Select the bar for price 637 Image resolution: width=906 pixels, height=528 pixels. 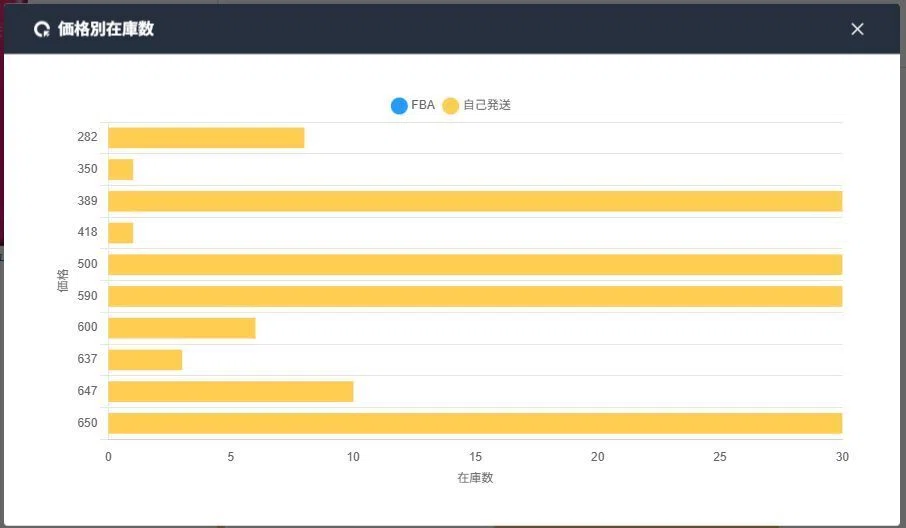pos(145,359)
